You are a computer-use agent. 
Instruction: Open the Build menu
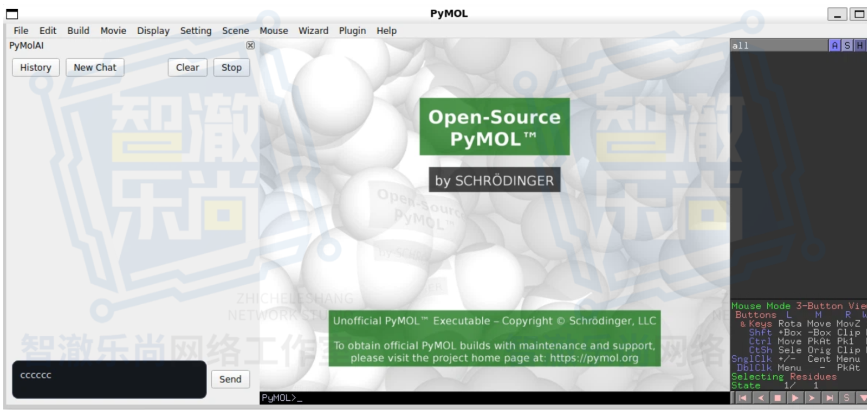pos(78,31)
